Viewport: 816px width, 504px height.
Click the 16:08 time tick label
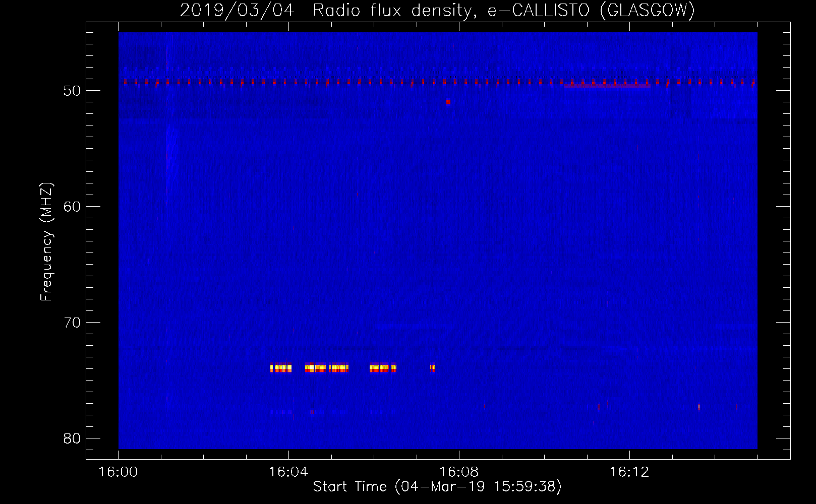(x=459, y=472)
